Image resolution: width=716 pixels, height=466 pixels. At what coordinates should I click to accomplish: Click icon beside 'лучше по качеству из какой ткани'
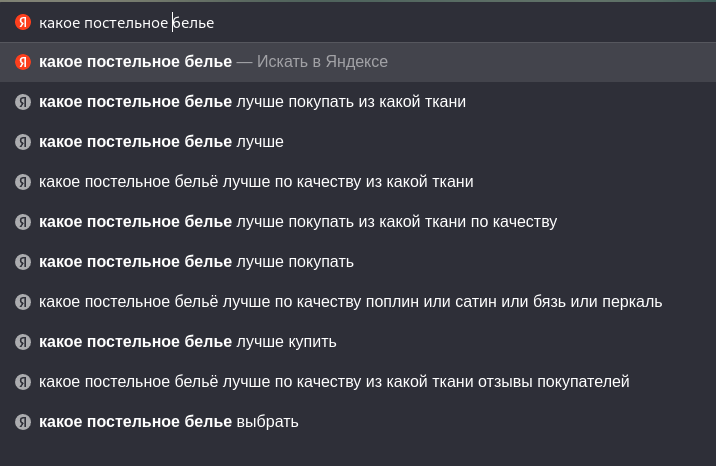click(23, 182)
